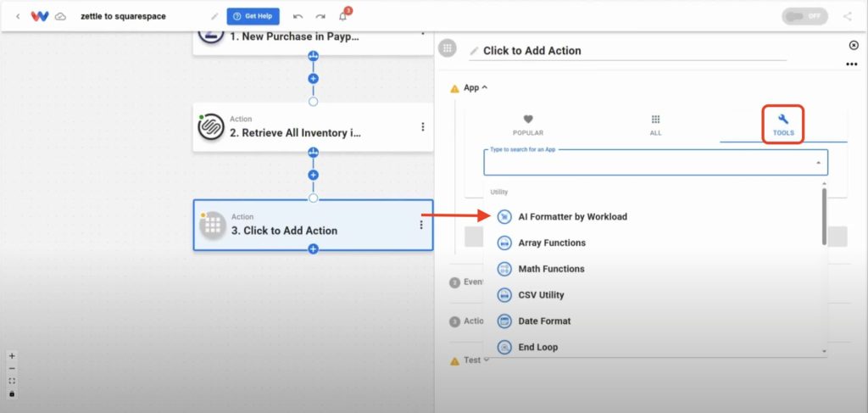
Task: Add branch below step 1 node
Action: click(x=314, y=56)
